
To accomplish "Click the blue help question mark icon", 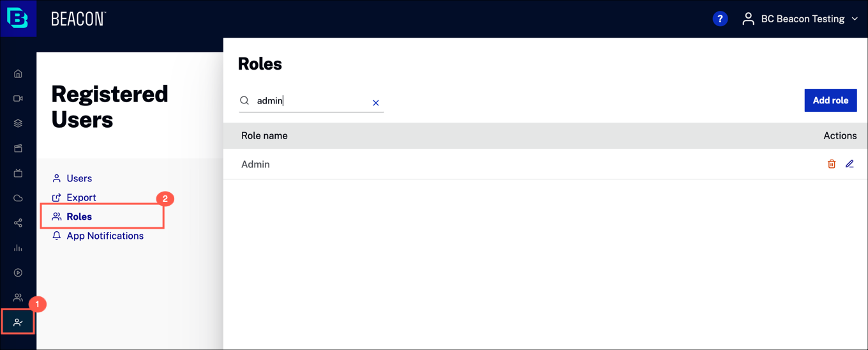I will click(720, 19).
